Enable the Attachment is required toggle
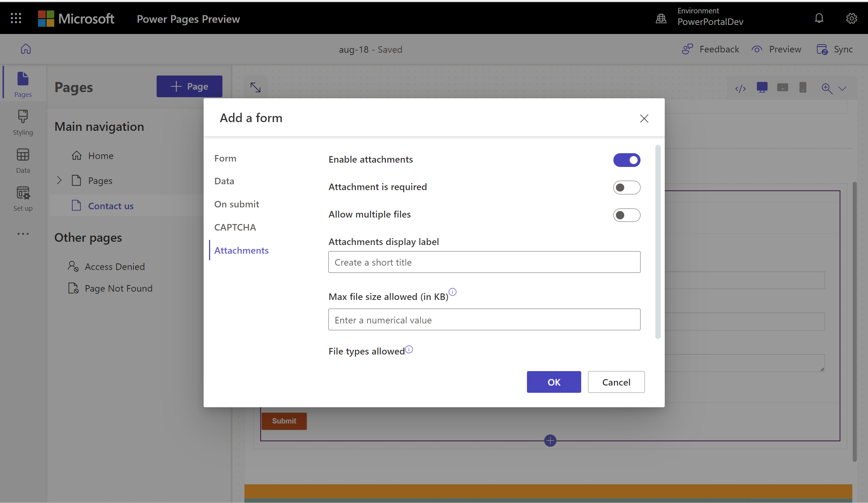 [627, 187]
